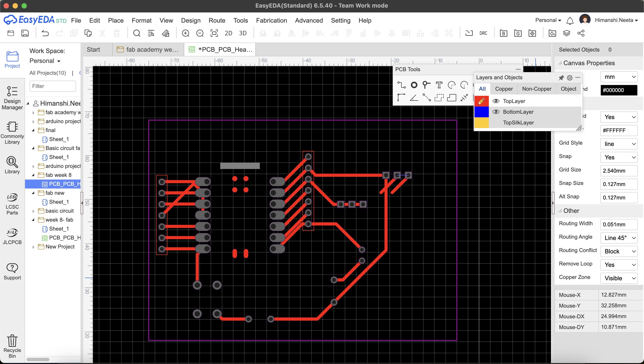
Task: Click the Fabrication menu item
Action: coord(272,19)
